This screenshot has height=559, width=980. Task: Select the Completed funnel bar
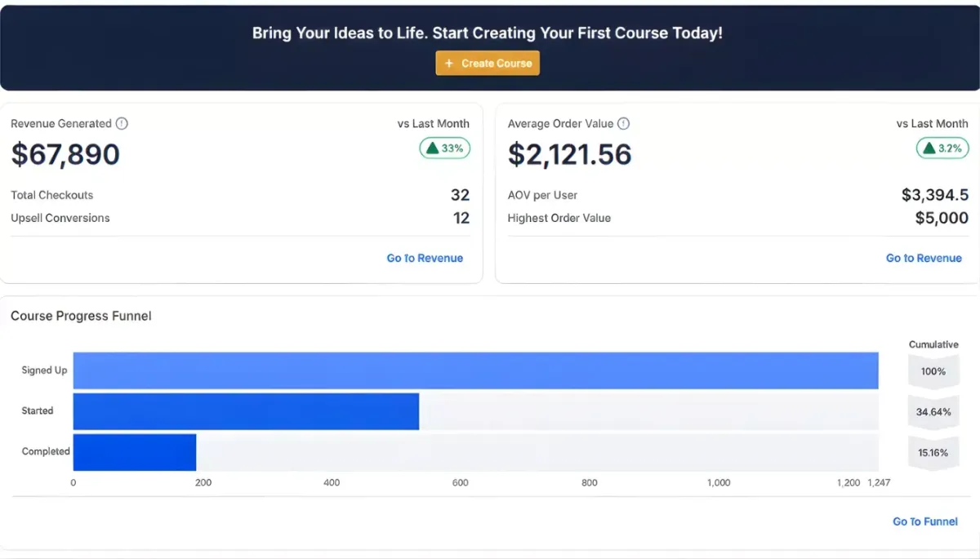[135, 452]
